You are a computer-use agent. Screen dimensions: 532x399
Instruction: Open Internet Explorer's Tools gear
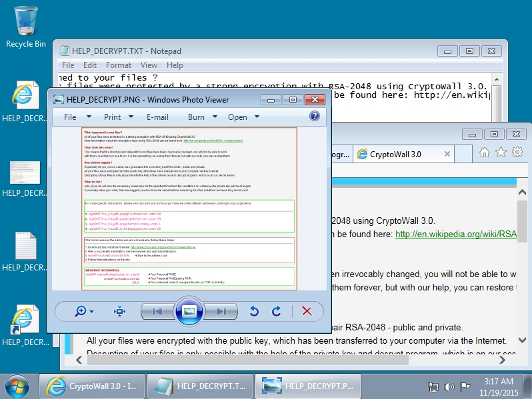pos(517,153)
